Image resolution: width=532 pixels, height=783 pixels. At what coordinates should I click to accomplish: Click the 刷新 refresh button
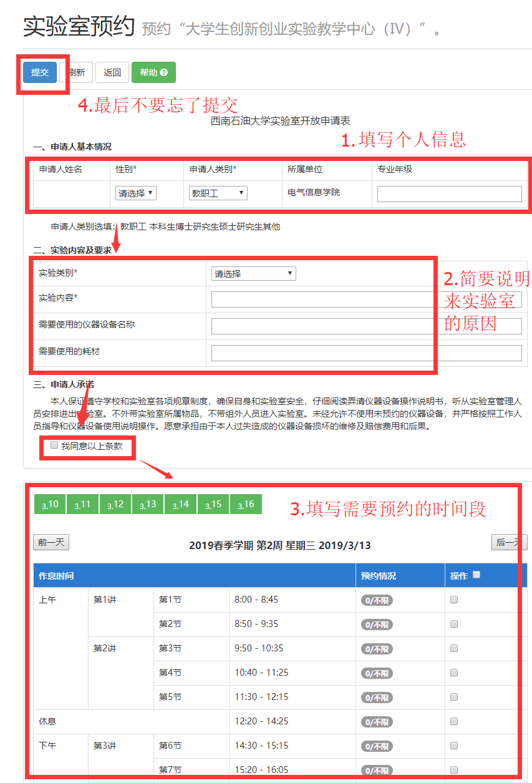76,72
